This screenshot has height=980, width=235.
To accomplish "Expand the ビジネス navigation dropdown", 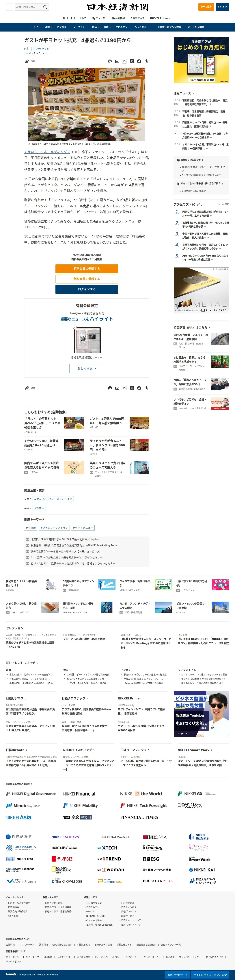I will coord(62,27).
